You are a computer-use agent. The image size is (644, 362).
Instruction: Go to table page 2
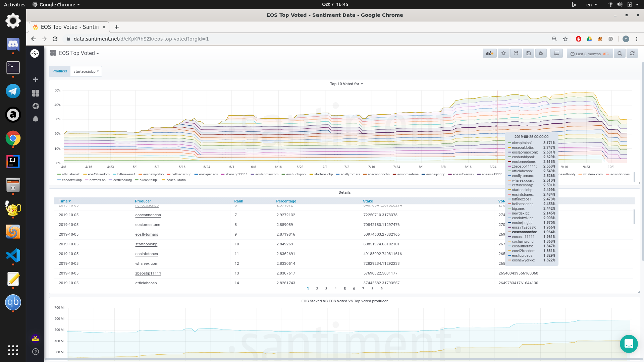(x=317, y=289)
